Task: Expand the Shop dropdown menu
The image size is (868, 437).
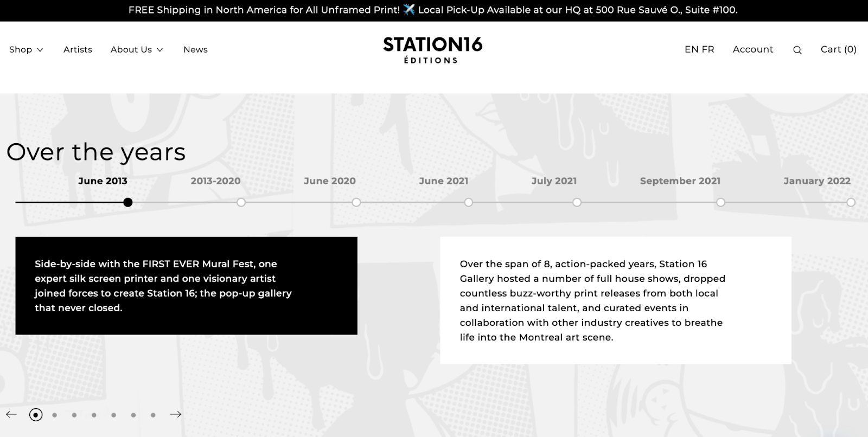Action: coord(26,49)
